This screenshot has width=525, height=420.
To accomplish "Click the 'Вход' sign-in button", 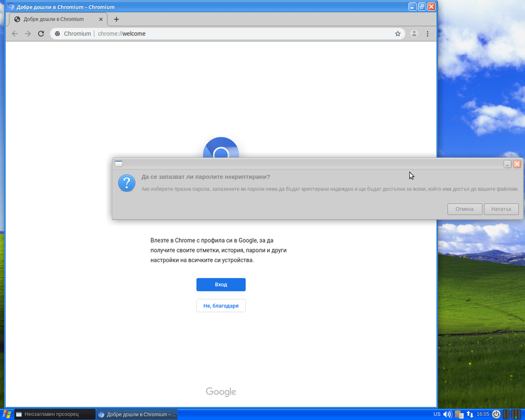I will pos(221,285).
